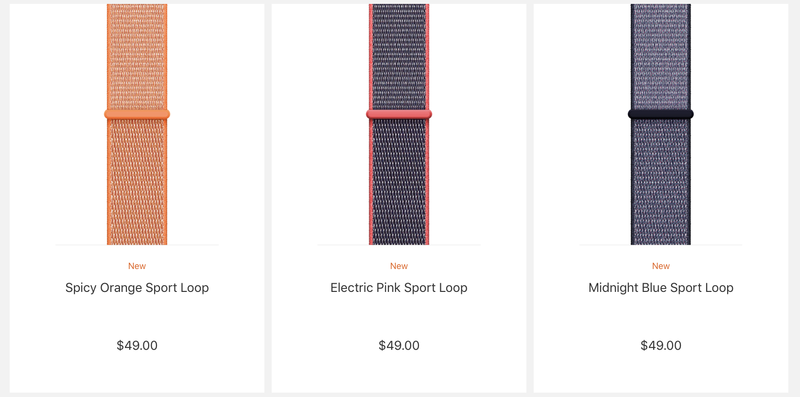Click the New label above Midnight Blue

coord(661,266)
